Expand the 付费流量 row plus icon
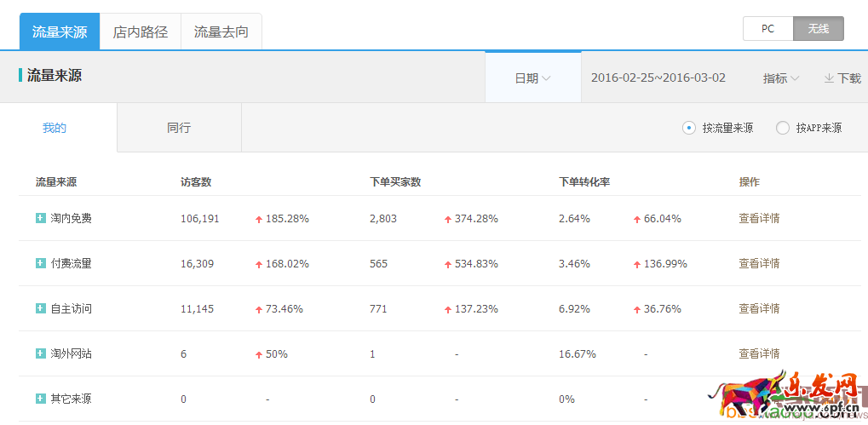The image size is (868, 425). click(40, 263)
